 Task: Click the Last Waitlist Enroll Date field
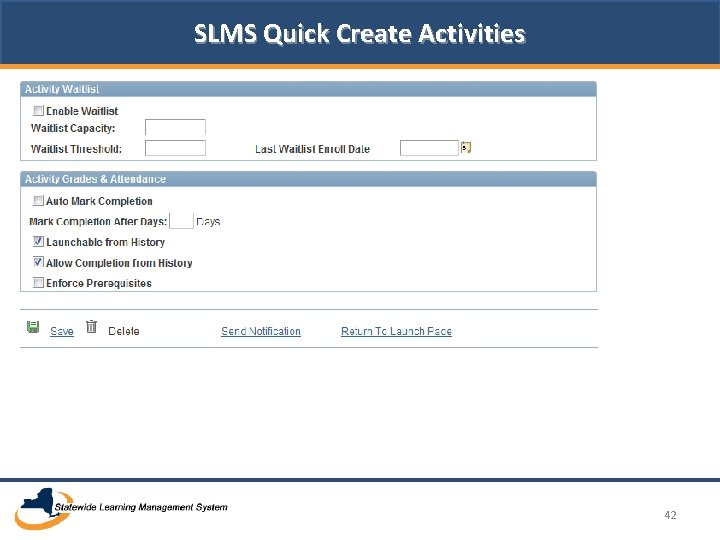tap(429, 148)
